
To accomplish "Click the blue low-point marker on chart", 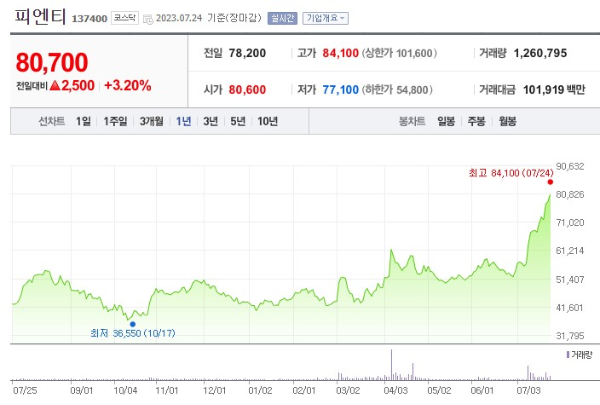I will tap(132, 324).
